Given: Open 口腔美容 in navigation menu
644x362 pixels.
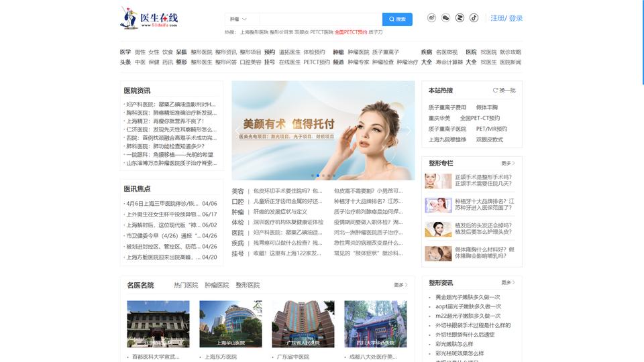Looking at the screenshot, I should [x=250, y=62].
